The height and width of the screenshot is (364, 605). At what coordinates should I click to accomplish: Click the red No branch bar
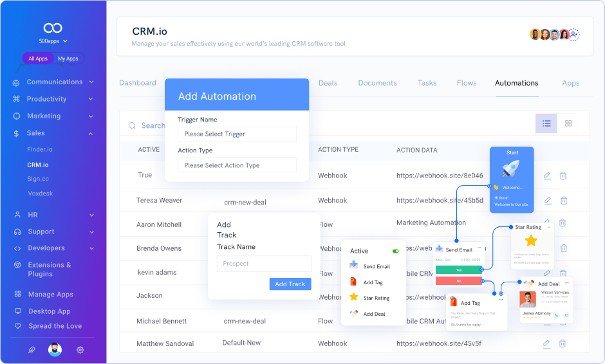coord(459,280)
